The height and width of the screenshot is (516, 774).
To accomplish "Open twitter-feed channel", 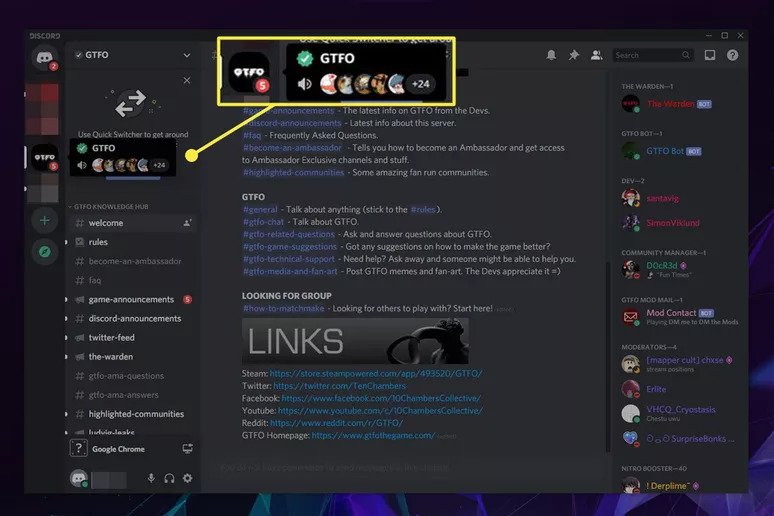I will [133, 338].
